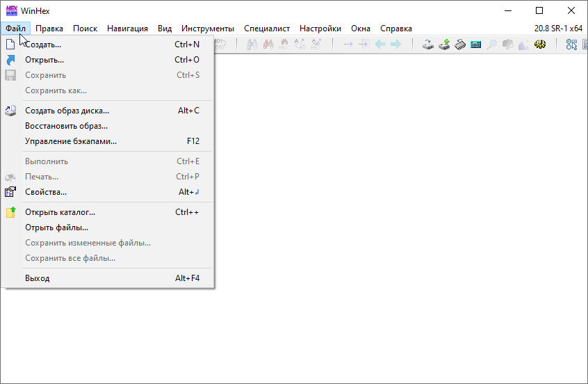Minimize the WinHex window

(508, 10)
